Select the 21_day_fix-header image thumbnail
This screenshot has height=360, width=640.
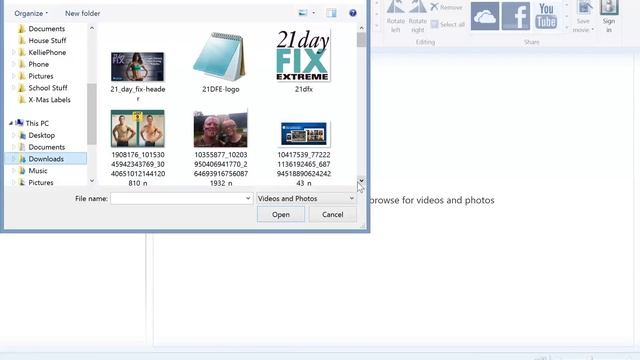(138, 67)
